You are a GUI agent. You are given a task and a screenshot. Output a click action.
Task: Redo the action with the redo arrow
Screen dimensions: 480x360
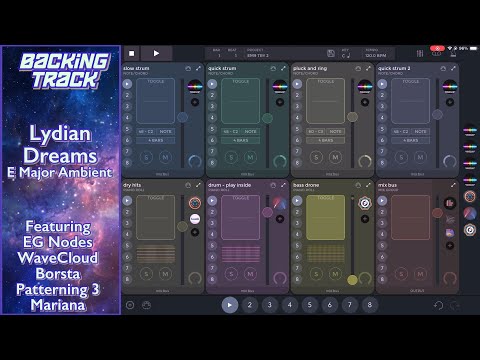(455, 305)
